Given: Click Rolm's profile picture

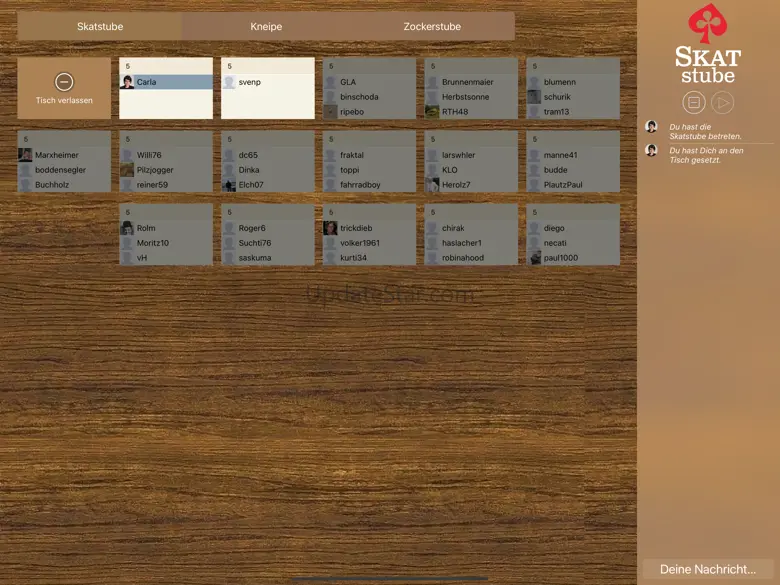Looking at the screenshot, I should pos(127,228).
